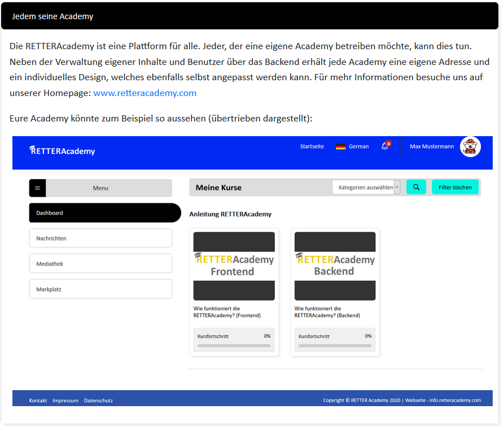The height and width of the screenshot is (431, 504).
Task: Click the Frontend course title text
Action: tap(227, 312)
